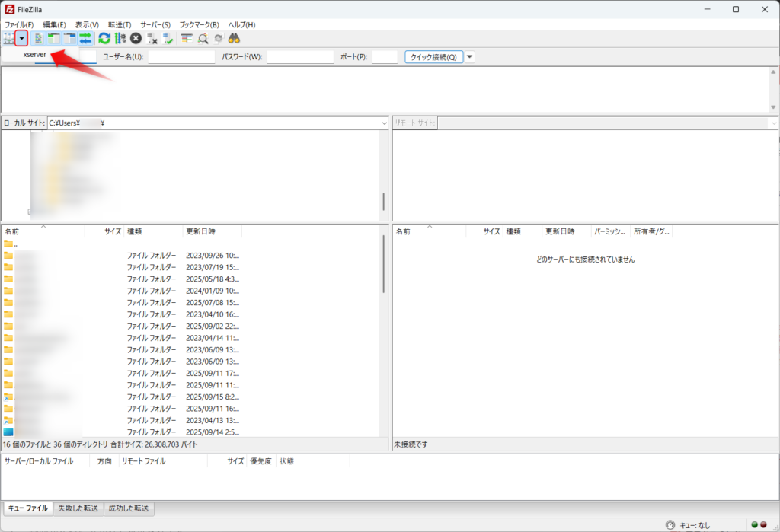
Task: Open the Site Manager icon
Action: (8, 38)
